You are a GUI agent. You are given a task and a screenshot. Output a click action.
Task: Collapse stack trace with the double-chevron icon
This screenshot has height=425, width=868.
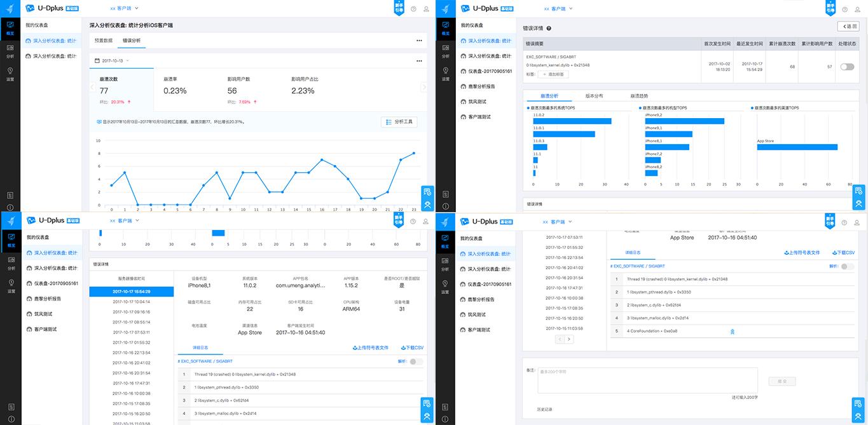pyautogui.click(x=732, y=332)
